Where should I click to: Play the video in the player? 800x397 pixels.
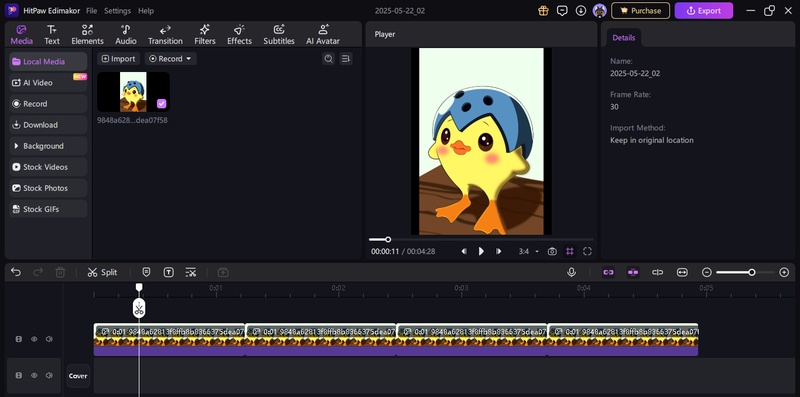point(481,251)
